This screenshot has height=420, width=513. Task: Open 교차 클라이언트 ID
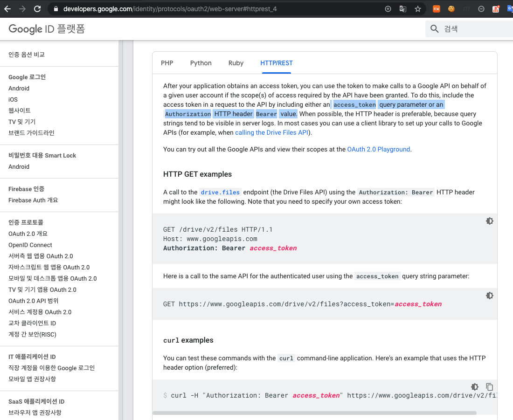(32, 323)
